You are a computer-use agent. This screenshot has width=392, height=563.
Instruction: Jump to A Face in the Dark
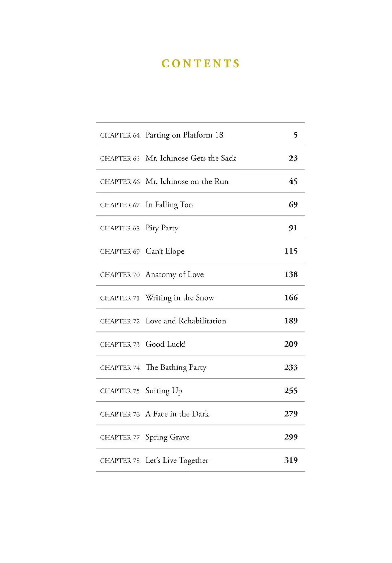[x=200, y=413]
